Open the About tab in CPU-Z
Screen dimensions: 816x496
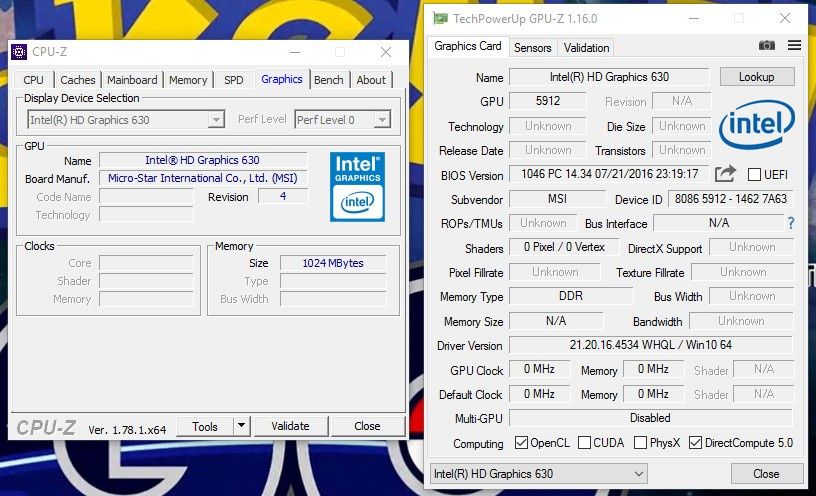[x=371, y=80]
